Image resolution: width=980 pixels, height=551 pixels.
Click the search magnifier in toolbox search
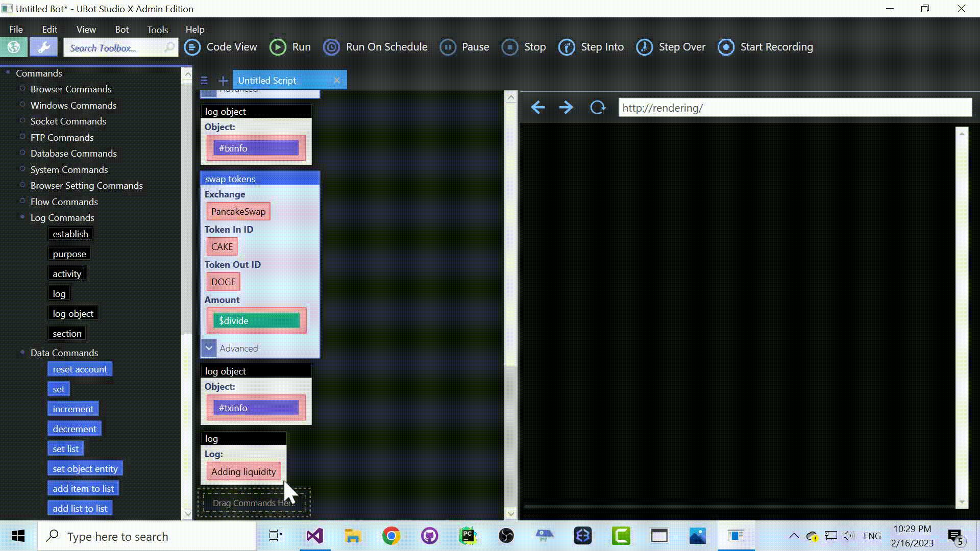(x=169, y=47)
